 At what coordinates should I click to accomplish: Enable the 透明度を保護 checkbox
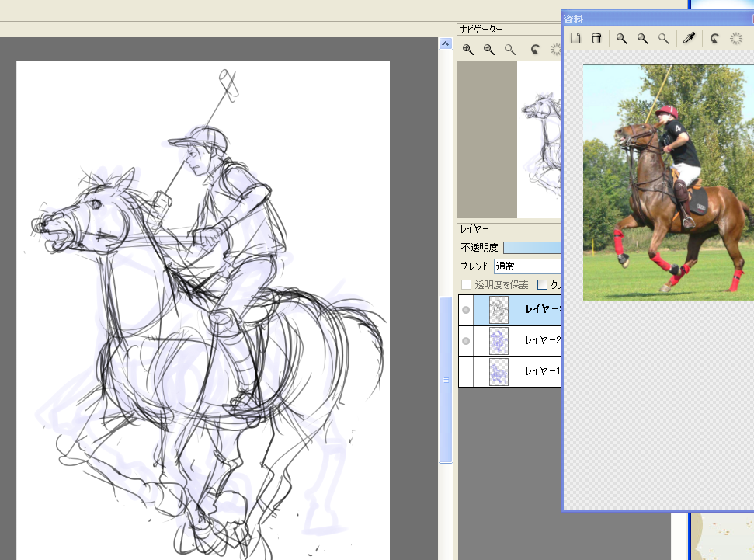[x=466, y=285]
